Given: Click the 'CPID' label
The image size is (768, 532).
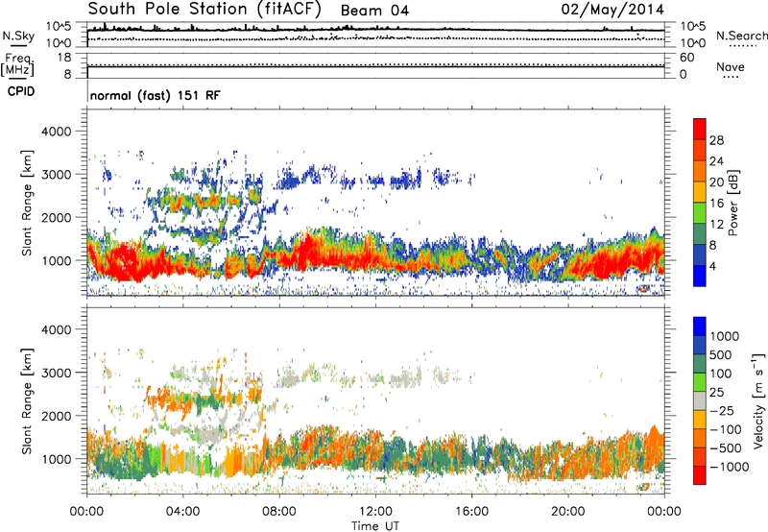Looking at the screenshot, I should (21, 91).
